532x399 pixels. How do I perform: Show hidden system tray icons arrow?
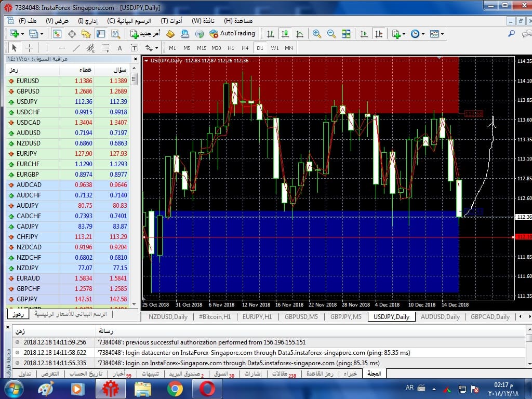pyautogui.click(x=434, y=389)
